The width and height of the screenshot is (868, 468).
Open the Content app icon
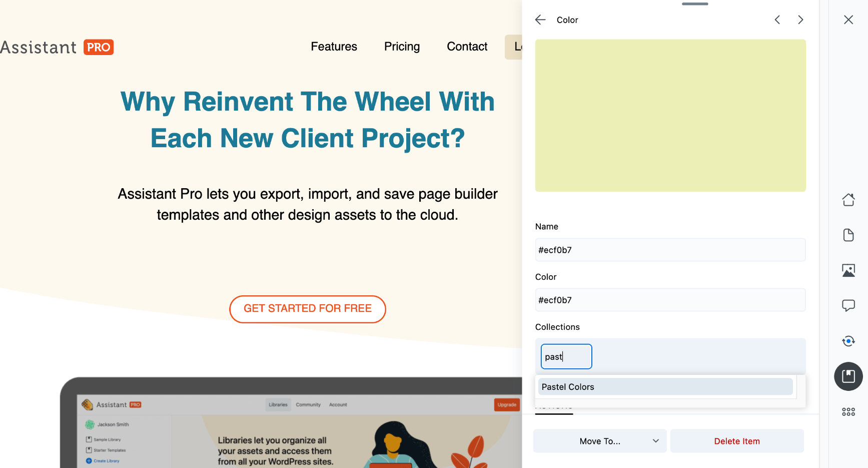coord(848,235)
